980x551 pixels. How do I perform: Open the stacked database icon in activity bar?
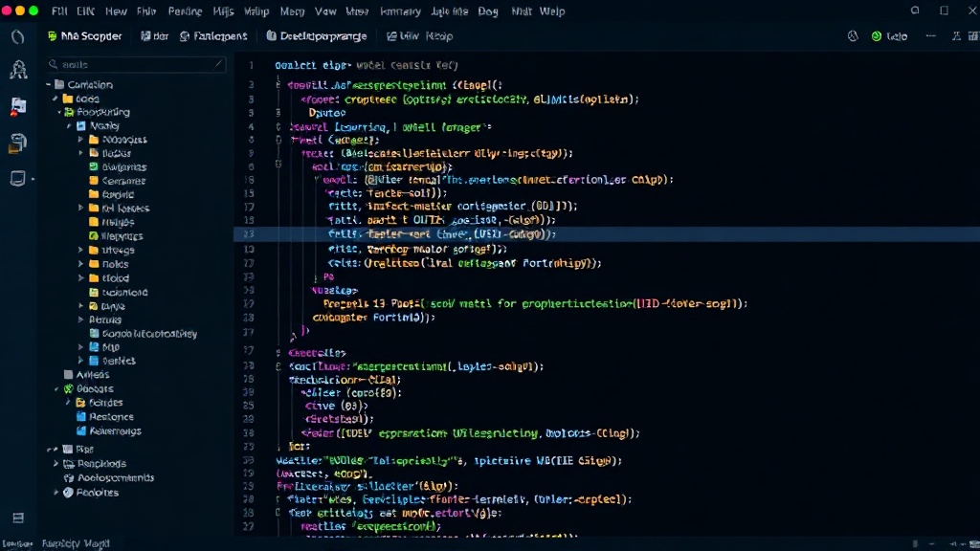click(x=17, y=143)
